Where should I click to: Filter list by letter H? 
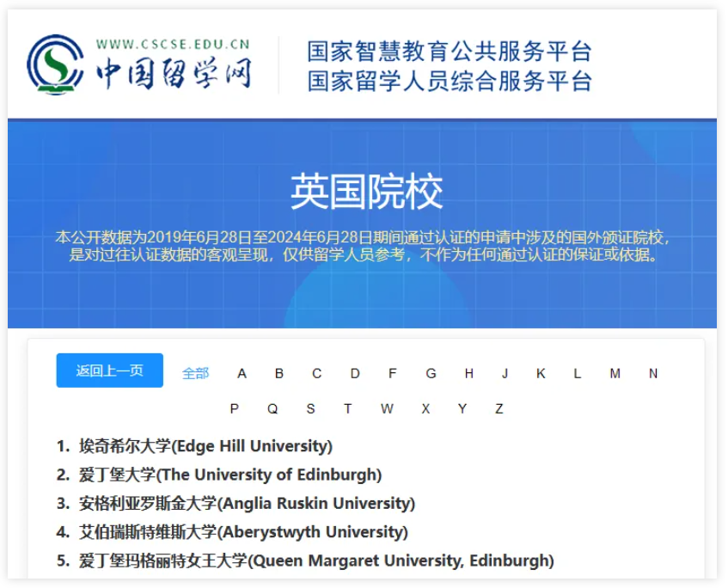[468, 373]
